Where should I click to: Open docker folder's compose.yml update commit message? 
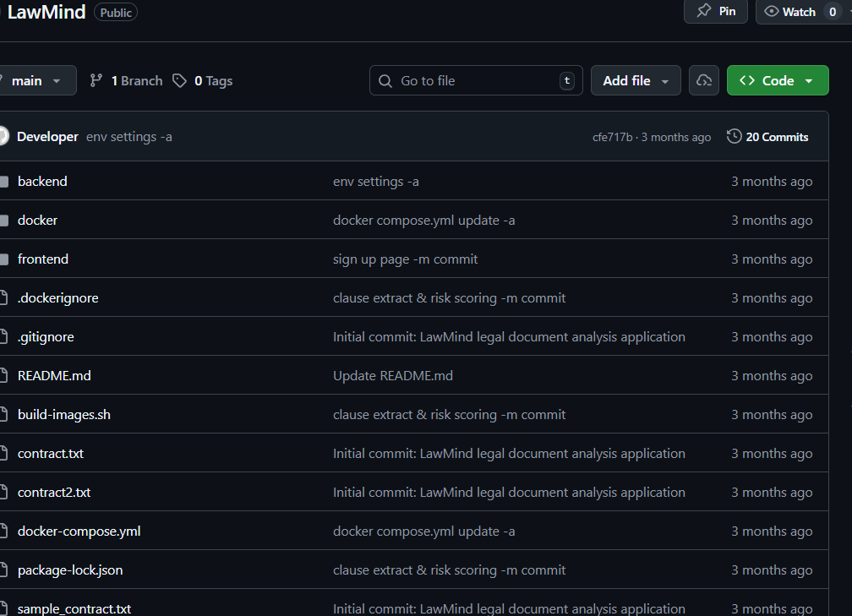tap(423, 220)
